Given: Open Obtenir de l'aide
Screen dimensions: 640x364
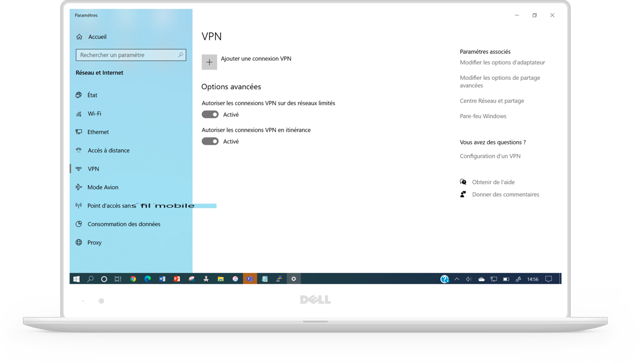Looking at the screenshot, I should (x=493, y=182).
